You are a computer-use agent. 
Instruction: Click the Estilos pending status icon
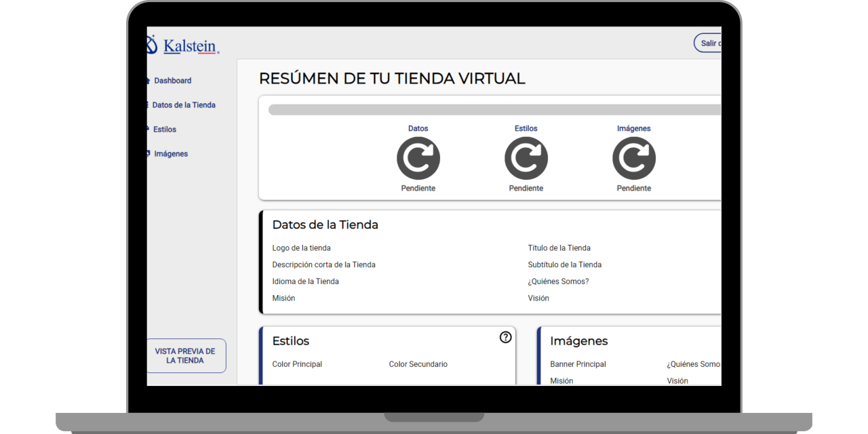click(x=526, y=159)
